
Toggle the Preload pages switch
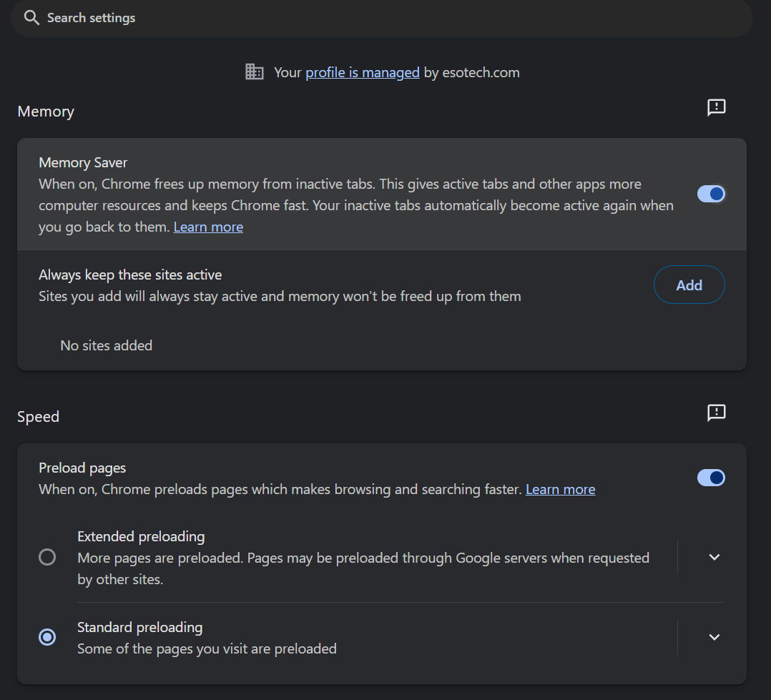click(711, 478)
